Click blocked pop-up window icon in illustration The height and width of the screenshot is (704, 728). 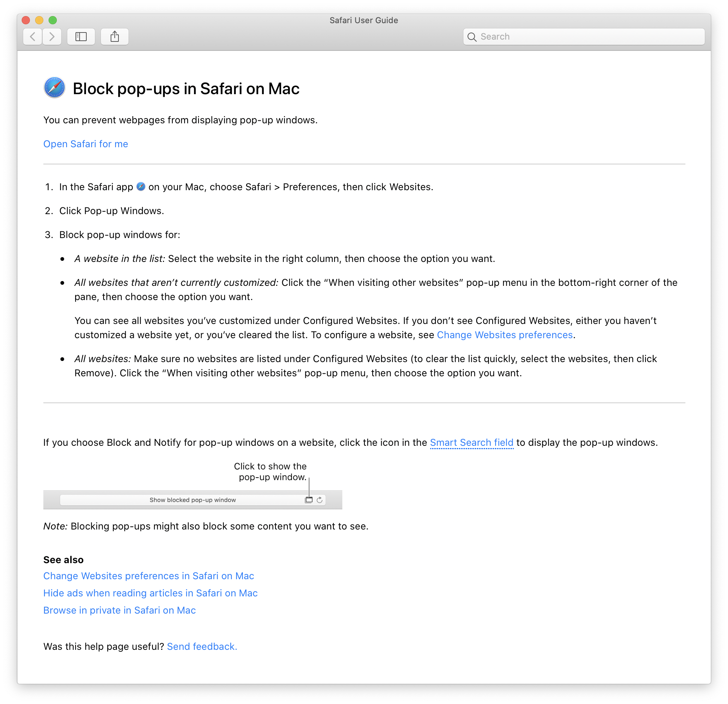(x=309, y=500)
